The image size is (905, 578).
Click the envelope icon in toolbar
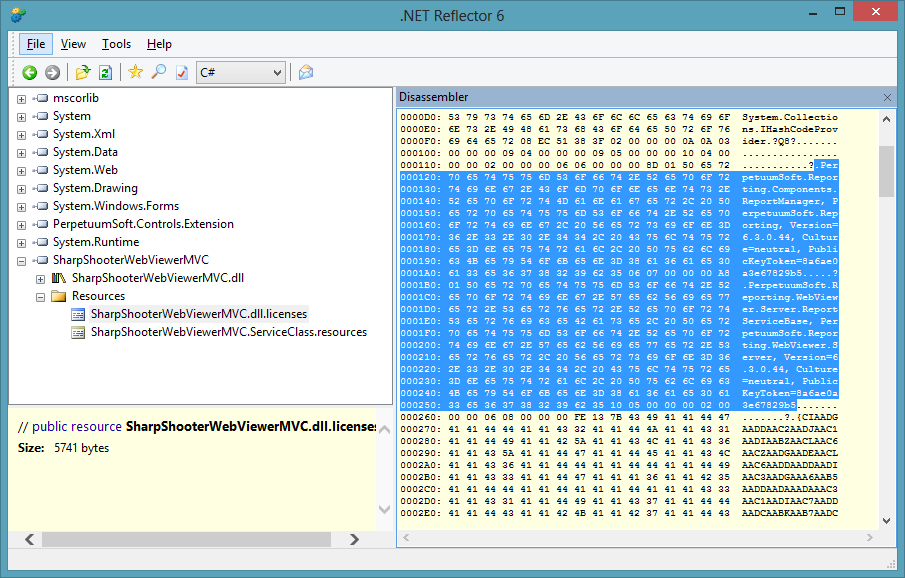click(x=306, y=73)
